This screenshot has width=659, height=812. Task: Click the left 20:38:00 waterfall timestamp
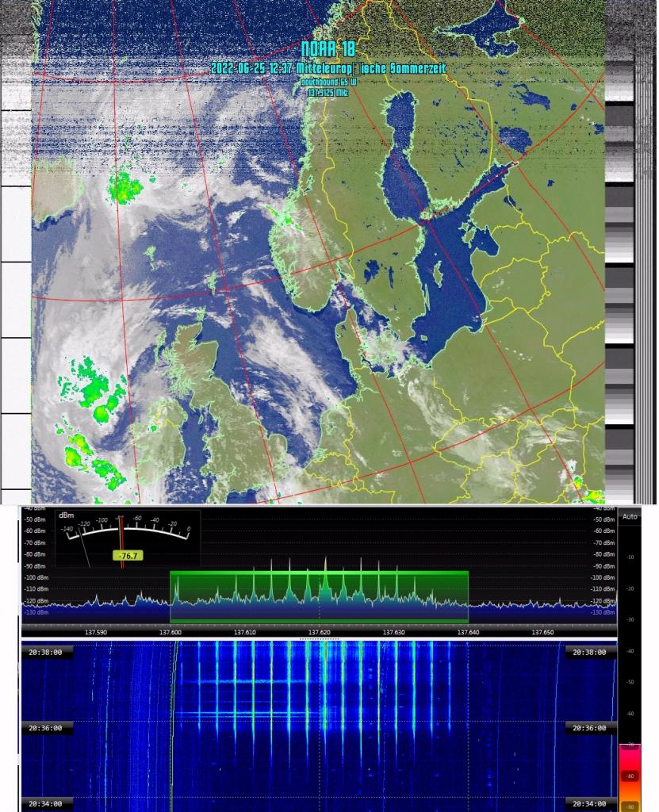tap(45, 653)
